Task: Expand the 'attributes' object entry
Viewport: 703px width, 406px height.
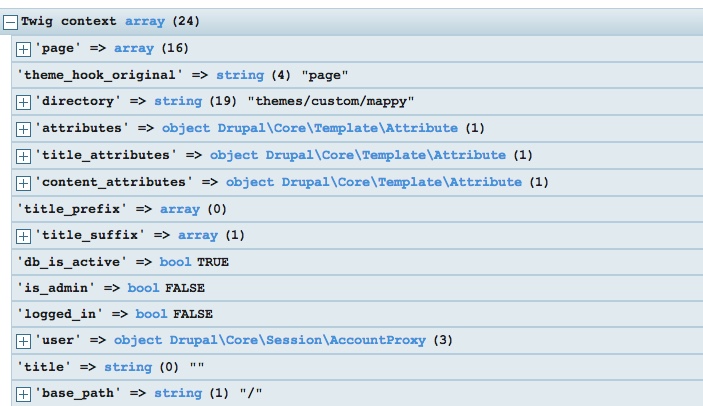Action: pyautogui.click(x=23, y=129)
